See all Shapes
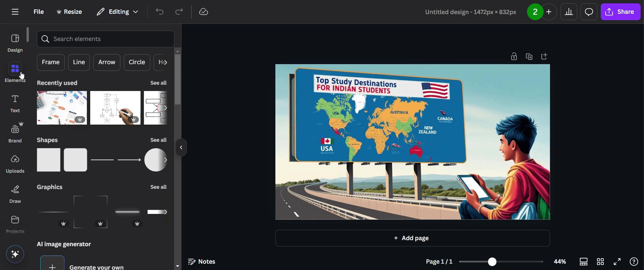Screen dimensions: 644x270 tap(158, 140)
